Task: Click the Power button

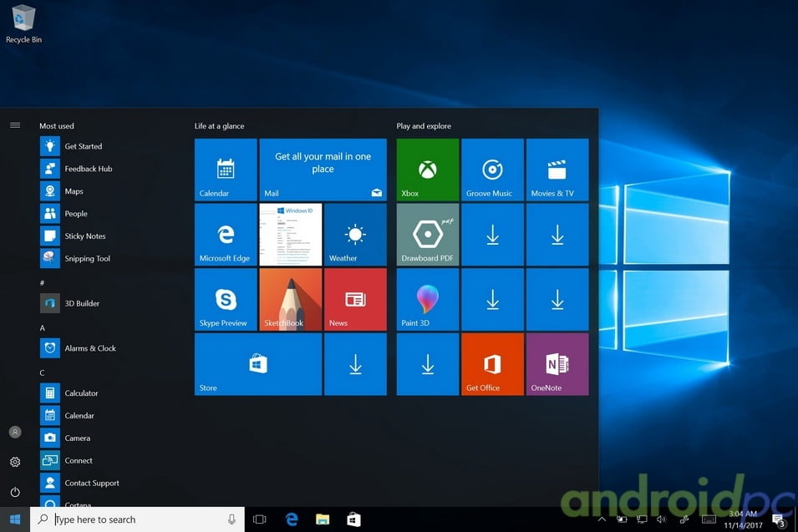Action: point(15,492)
